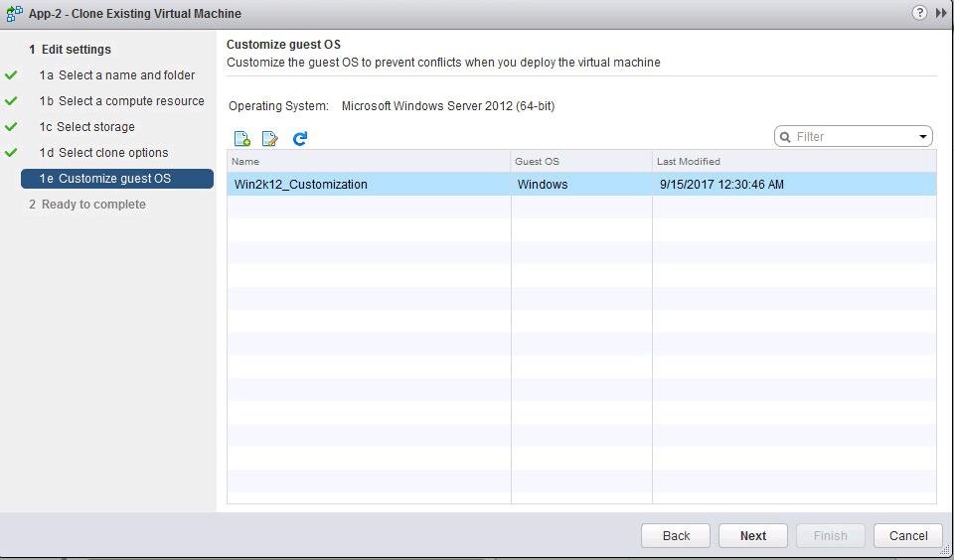
Task: Click inside the Filter text field
Action: 855,137
